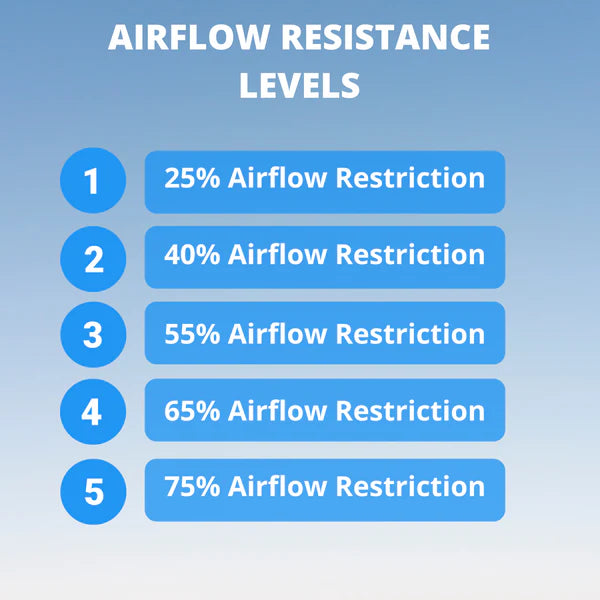Click the number 1 circle badge
This screenshot has width=600, height=600.
point(92,181)
